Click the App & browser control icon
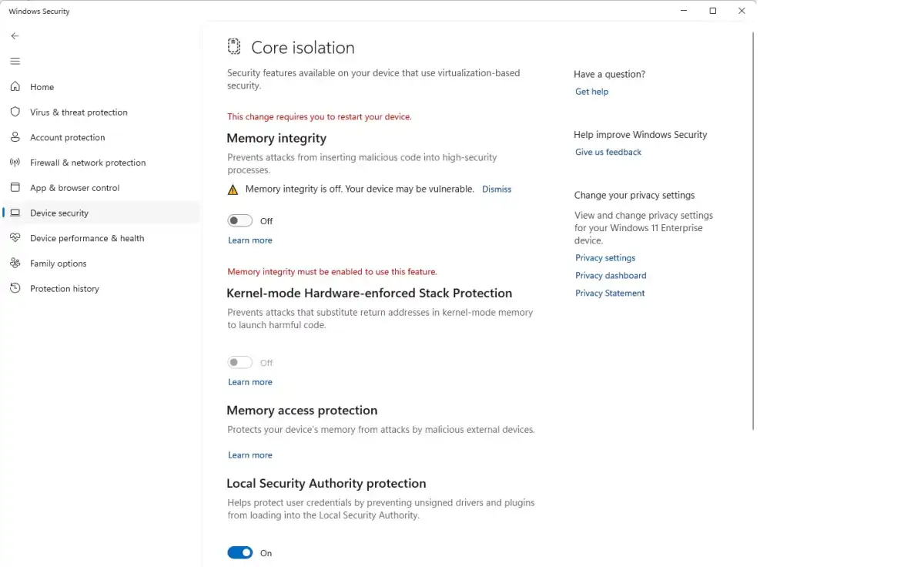Screen dimensions: 924x567 coord(15,188)
